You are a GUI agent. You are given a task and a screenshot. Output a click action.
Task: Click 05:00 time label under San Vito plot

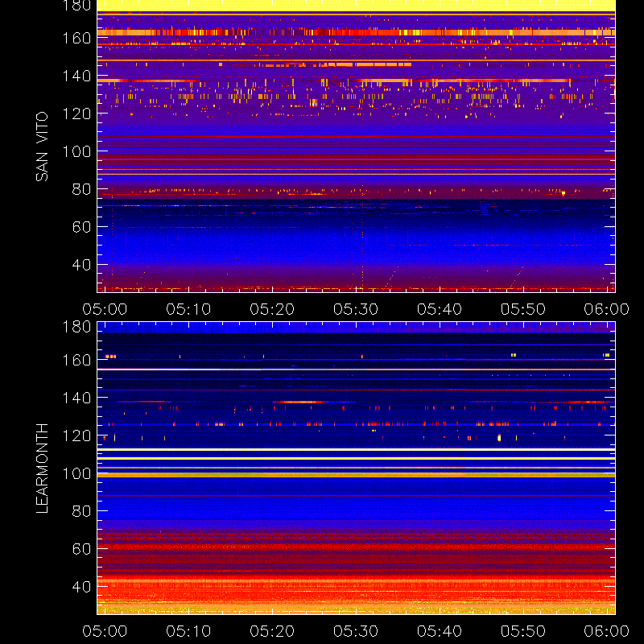105,309
